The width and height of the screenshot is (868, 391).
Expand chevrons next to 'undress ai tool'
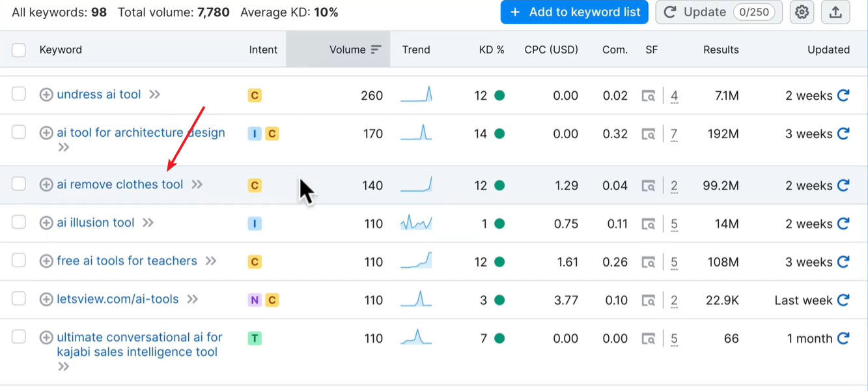tap(154, 94)
